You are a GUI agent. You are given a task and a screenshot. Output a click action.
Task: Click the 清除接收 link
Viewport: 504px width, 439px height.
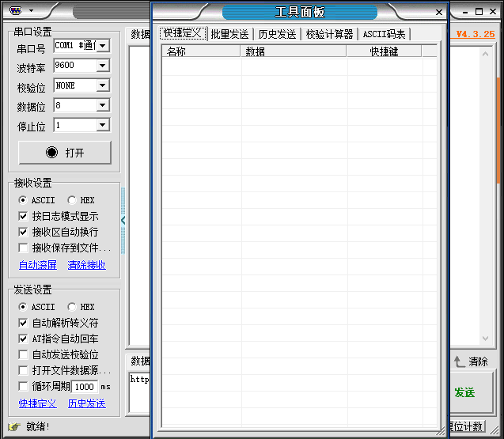(87, 265)
